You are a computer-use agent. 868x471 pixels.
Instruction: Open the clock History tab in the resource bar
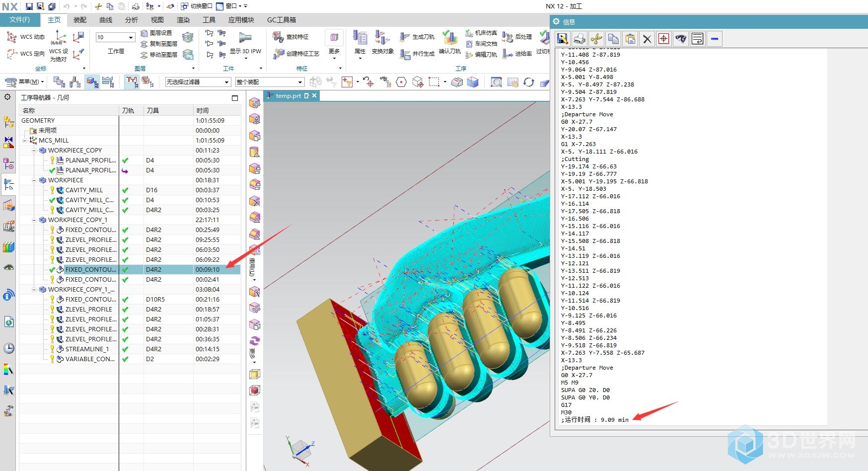(8, 348)
